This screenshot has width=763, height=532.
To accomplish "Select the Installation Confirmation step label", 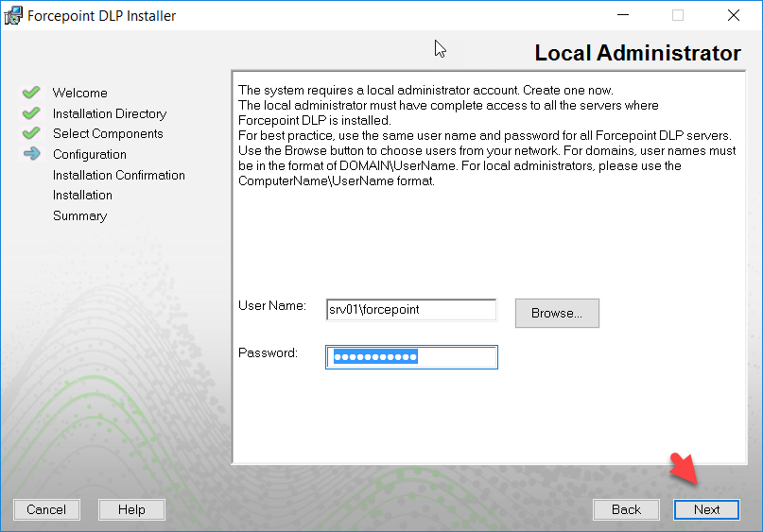I will [x=119, y=175].
